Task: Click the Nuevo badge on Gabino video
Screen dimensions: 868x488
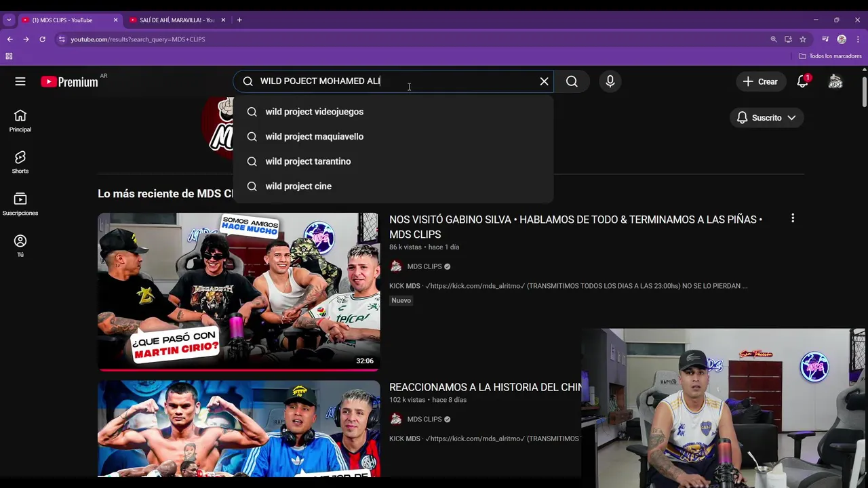Action: pyautogui.click(x=401, y=300)
